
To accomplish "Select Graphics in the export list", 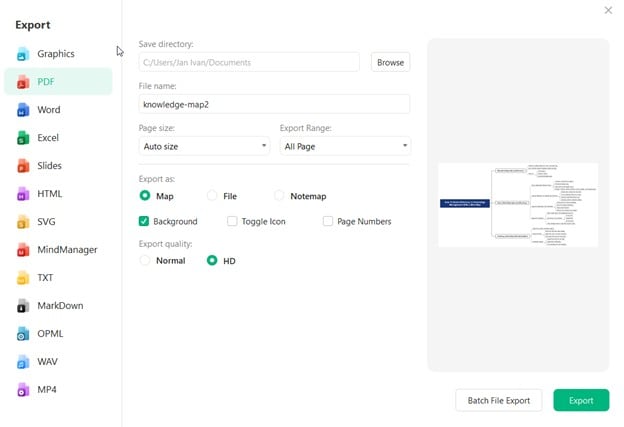I will 58,54.
